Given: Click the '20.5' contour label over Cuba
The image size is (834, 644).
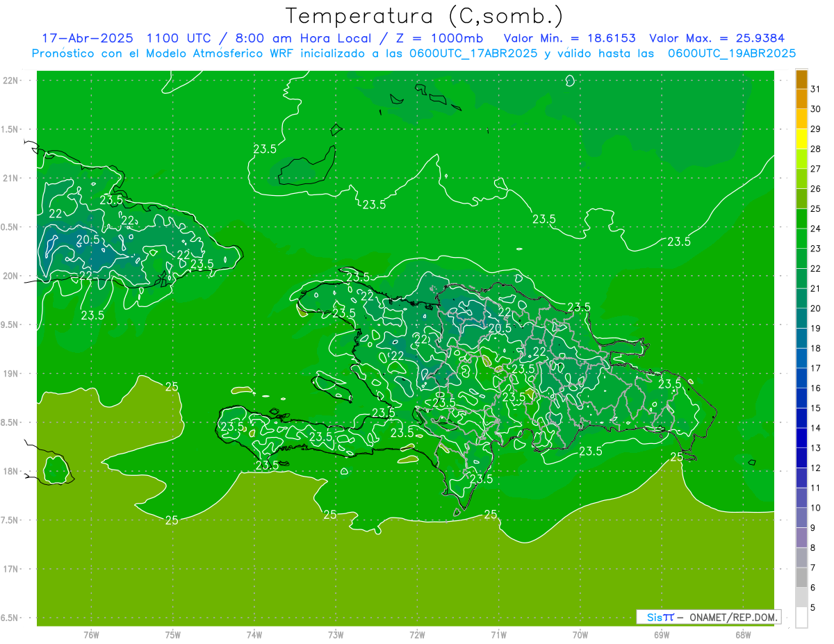Looking at the screenshot, I should coord(88,240).
